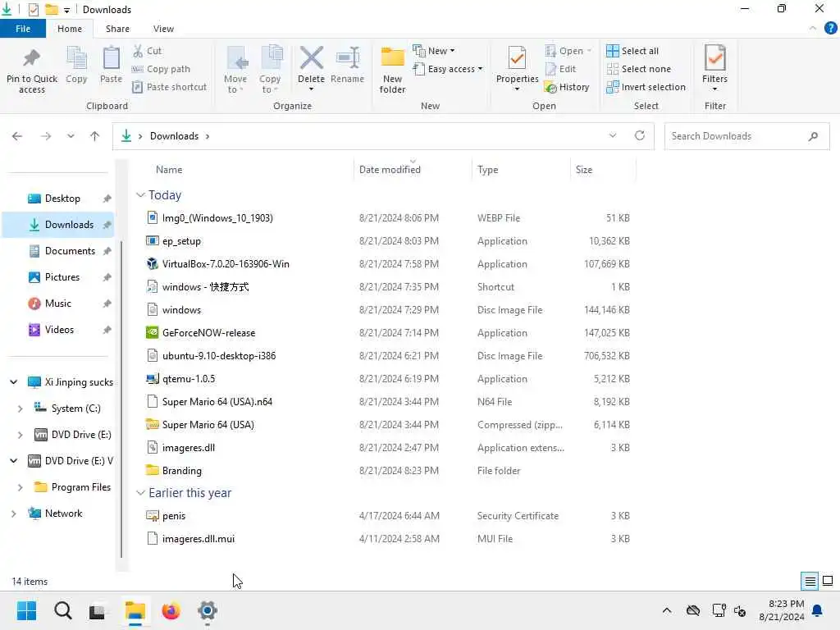Select the qtemu-1.0.5 file

tap(189, 379)
